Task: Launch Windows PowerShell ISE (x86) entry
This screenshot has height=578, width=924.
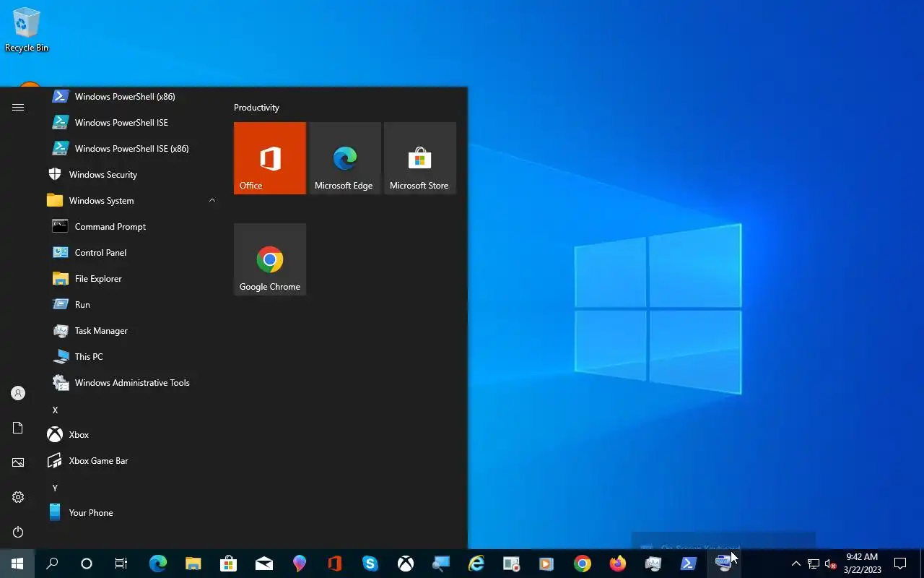Action: pos(131,148)
